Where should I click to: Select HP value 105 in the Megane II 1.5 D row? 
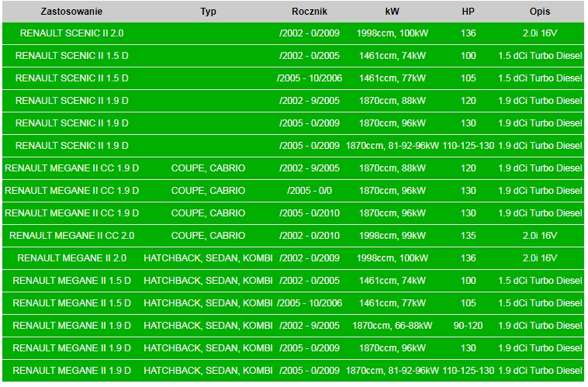[x=468, y=303]
